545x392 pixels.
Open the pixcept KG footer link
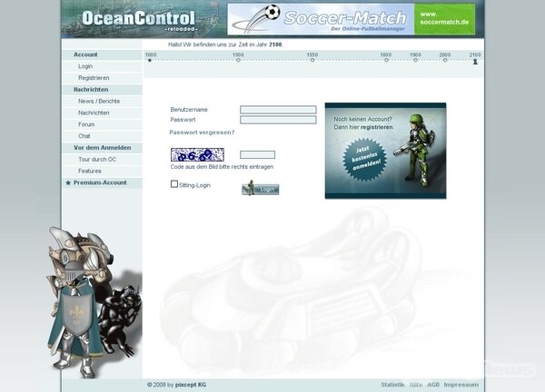pyautogui.click(x=191, y=385)
